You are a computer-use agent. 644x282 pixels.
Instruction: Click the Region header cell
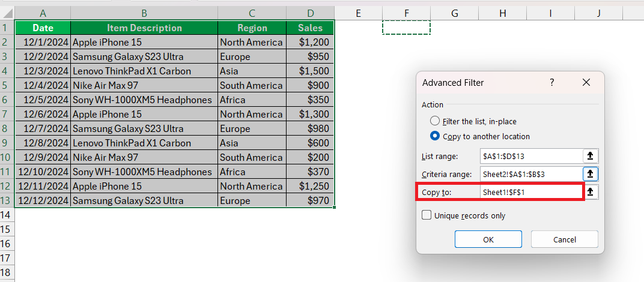click(x=252, y=28)
